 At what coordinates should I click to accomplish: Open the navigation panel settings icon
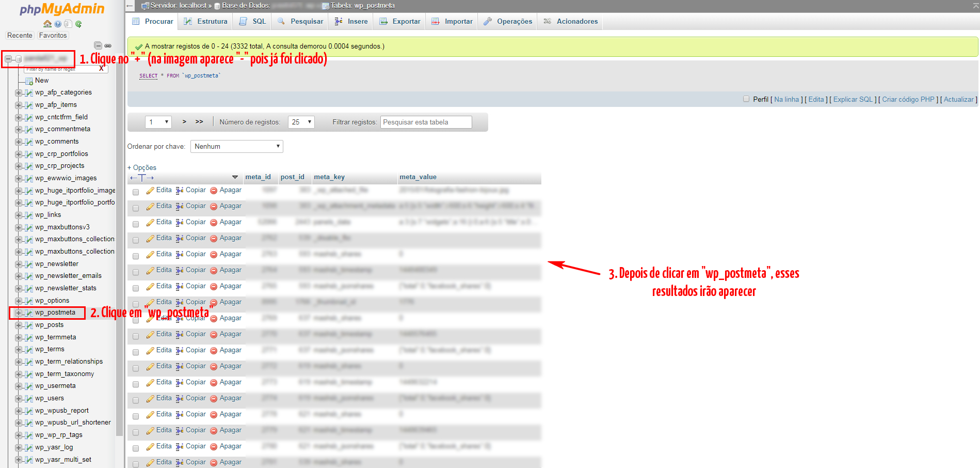pyautogui.click(x=68, y=24)
